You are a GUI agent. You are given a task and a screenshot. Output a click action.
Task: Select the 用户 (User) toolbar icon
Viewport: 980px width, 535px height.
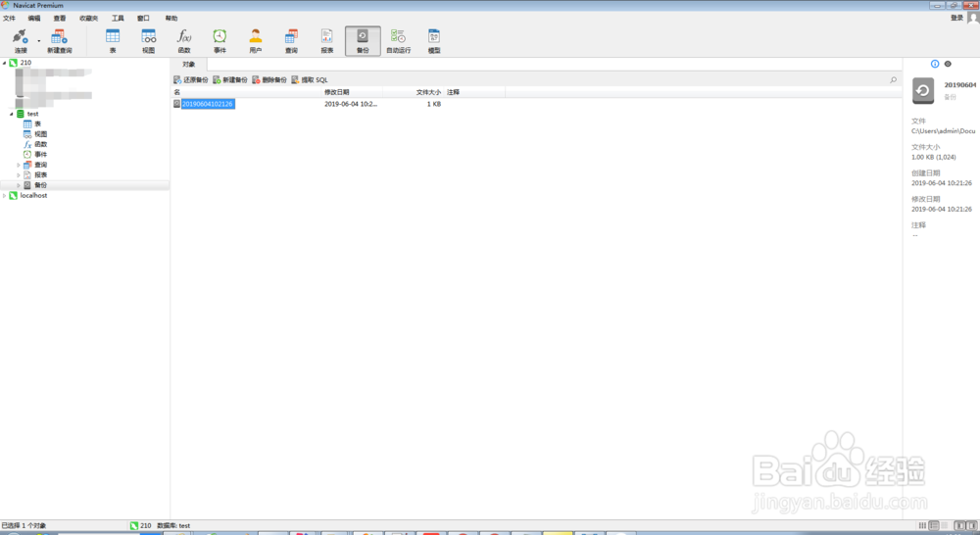[255, 40]
